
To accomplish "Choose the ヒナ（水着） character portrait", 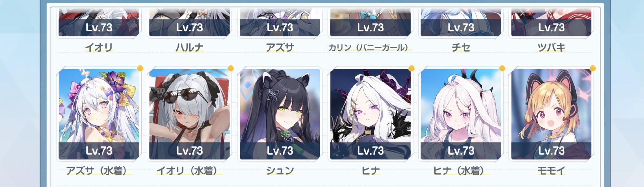I will [461, 114].
